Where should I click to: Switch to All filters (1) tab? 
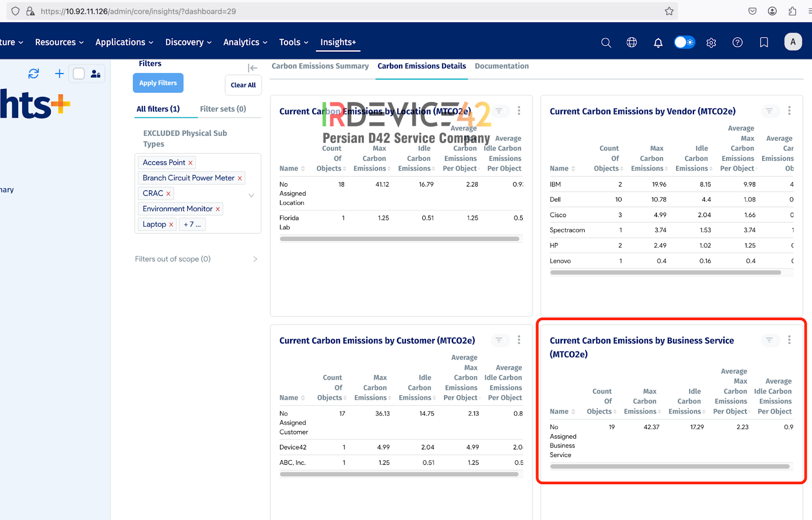click(x=158, y=109)
